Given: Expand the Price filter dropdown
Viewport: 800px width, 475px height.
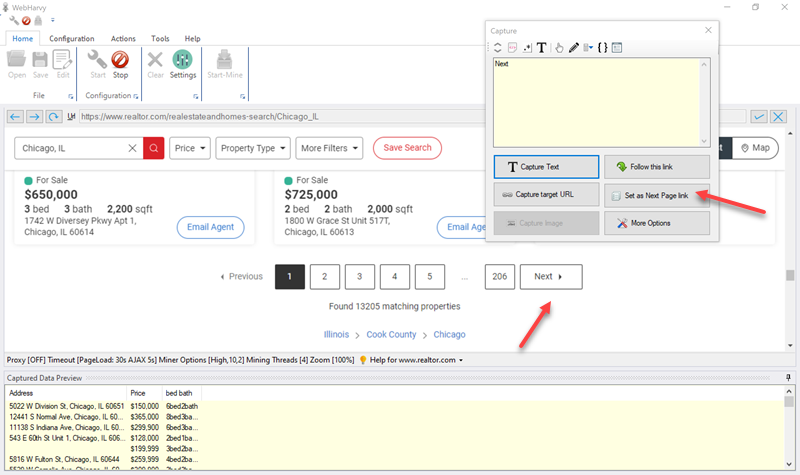Looking at the screenshot, I should coord(190,148).
